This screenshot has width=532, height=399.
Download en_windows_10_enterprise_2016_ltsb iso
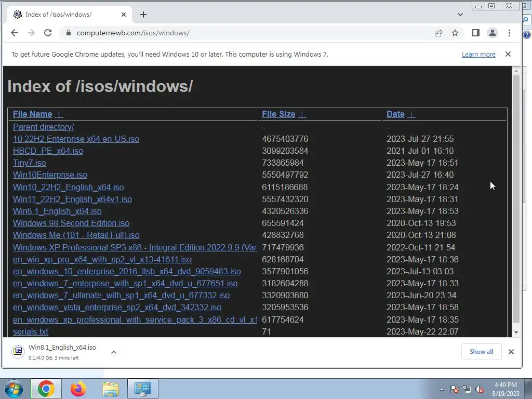click(x=127, y=271)
